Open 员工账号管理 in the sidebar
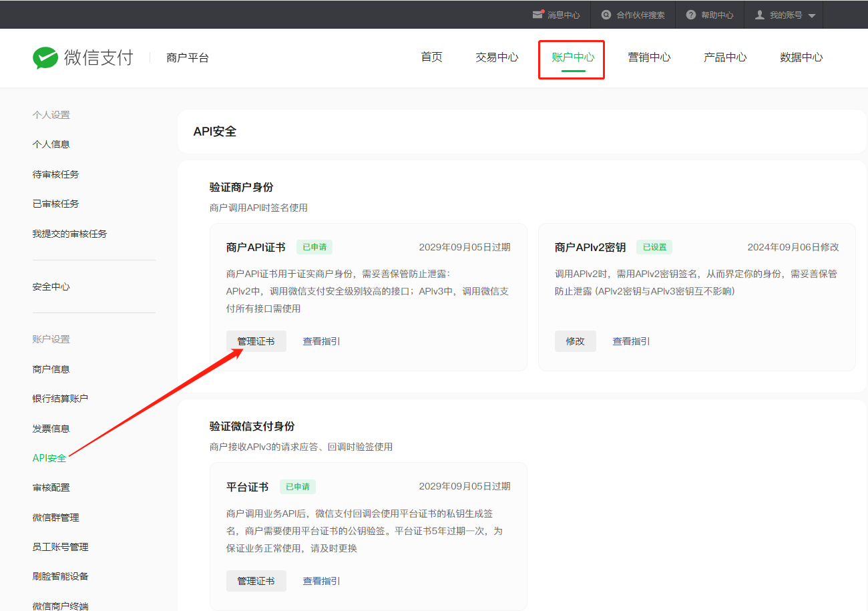 [60, 547]
